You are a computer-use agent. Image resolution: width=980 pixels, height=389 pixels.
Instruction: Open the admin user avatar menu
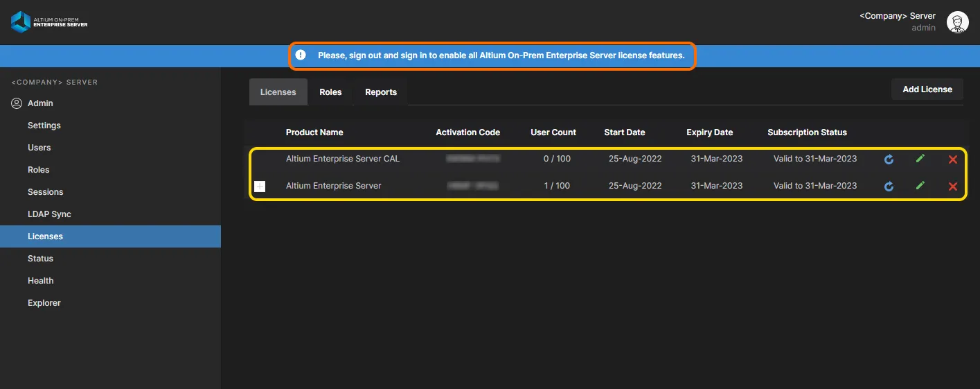(957, 22)
